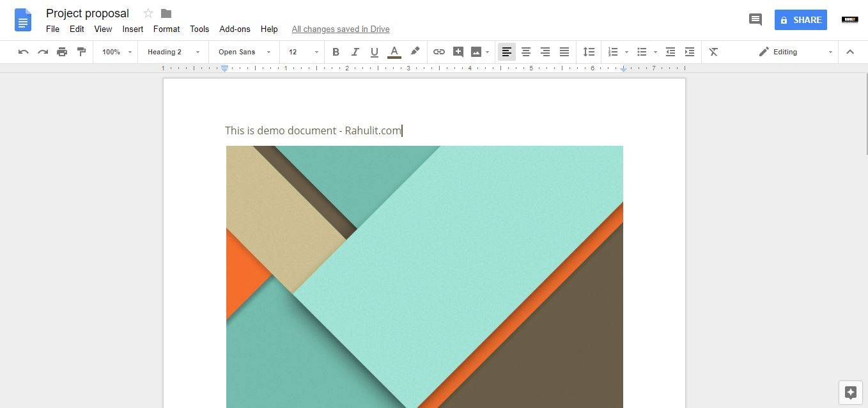Enable justified text alignment
Image resolution: width=868 pixels, height=408 pixels.
tap(564, 52)
